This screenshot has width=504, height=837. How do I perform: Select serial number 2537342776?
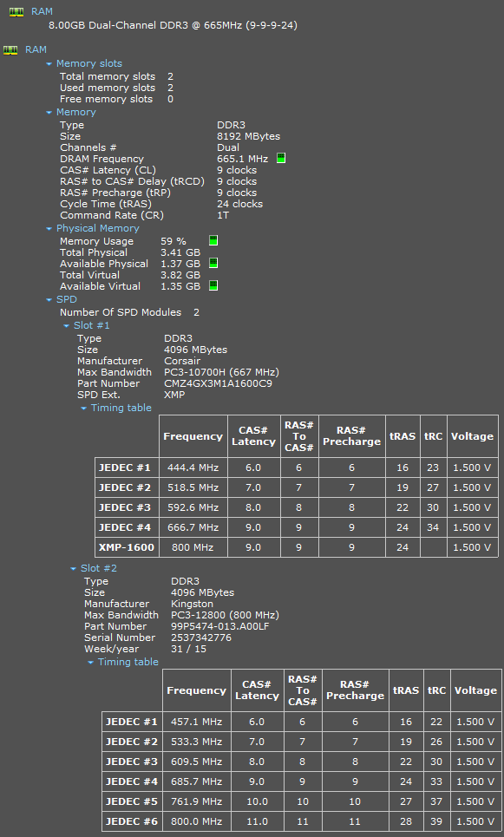pos(201,638)
